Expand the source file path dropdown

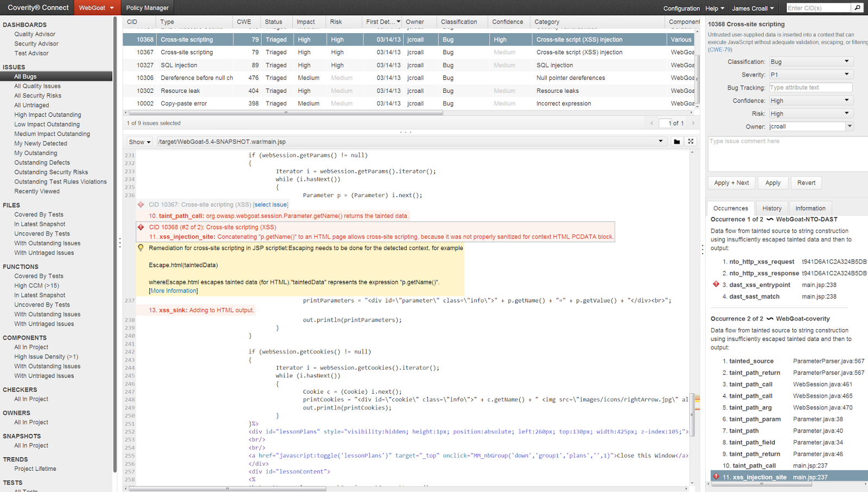(x=660, y=141)
